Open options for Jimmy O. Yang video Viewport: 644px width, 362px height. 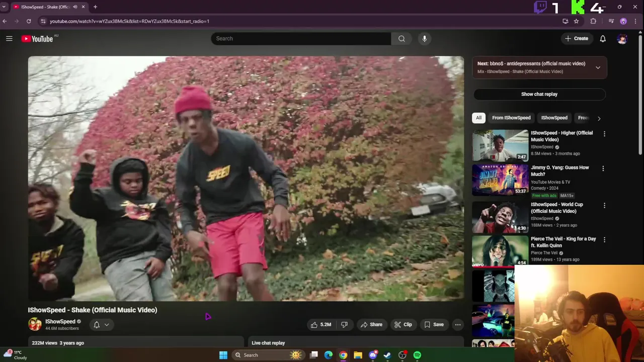[603, 168]
